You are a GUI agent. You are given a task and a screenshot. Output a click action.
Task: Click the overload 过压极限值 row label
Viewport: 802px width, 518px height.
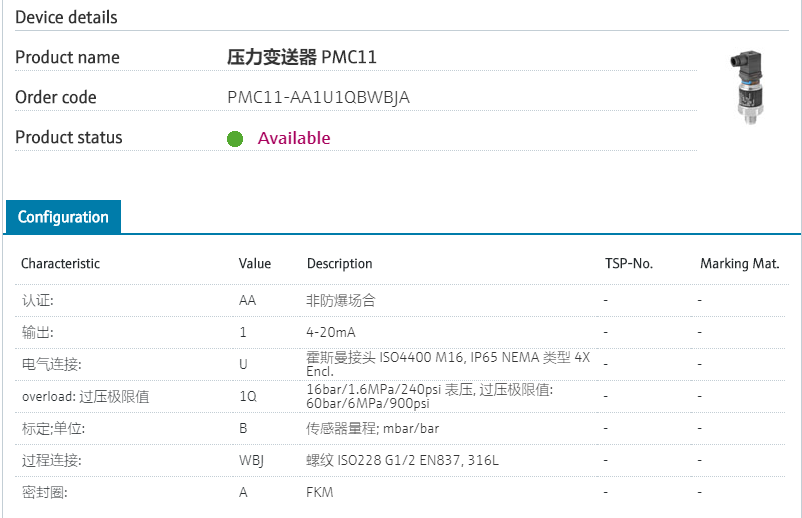coord(85,396)
